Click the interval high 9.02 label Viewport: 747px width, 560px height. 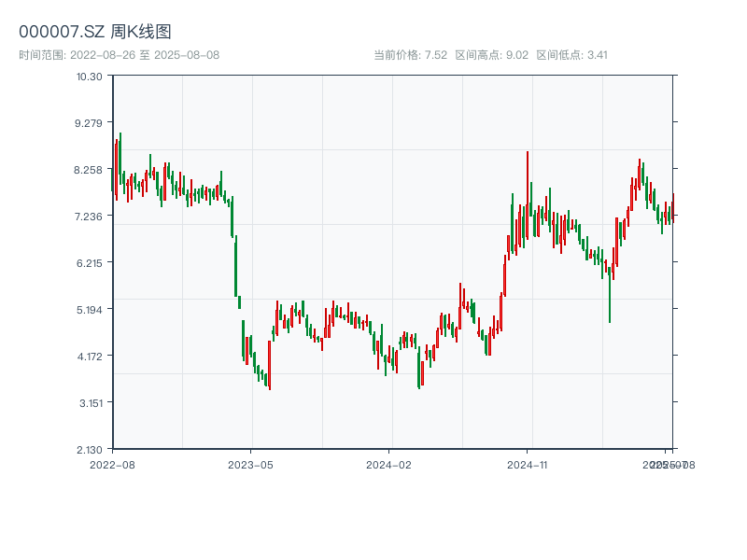pyautogui.click(x=492, y=55)
